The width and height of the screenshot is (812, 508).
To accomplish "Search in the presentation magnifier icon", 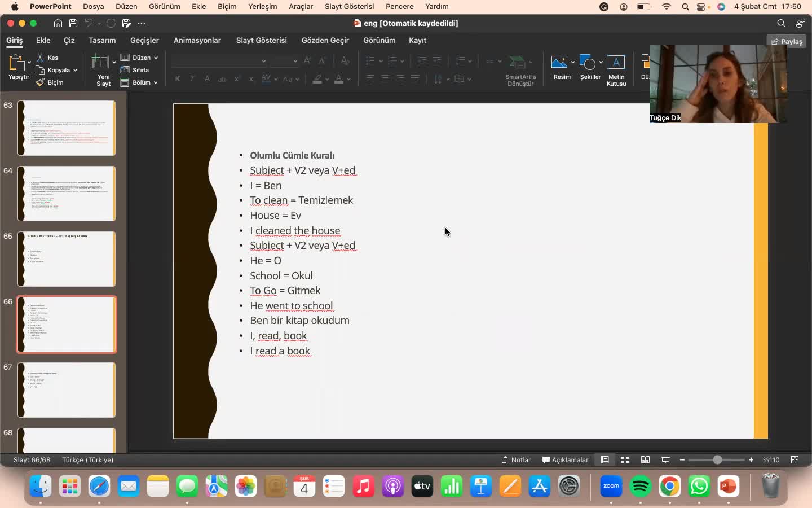I will click(x=781, y=23).
